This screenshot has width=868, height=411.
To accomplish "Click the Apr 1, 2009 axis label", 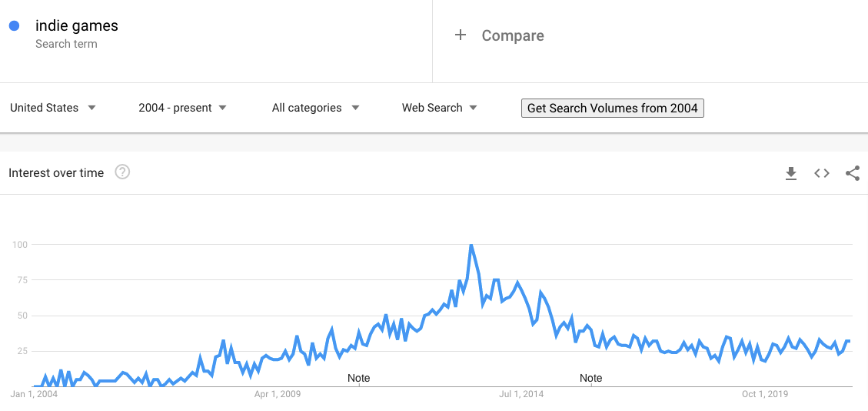I will [278, 395].
